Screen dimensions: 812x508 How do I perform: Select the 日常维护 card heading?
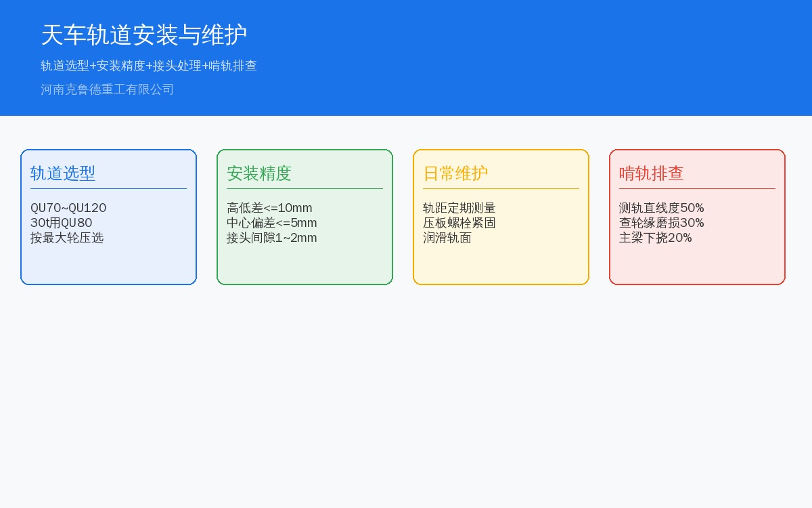tap(455, 173)
